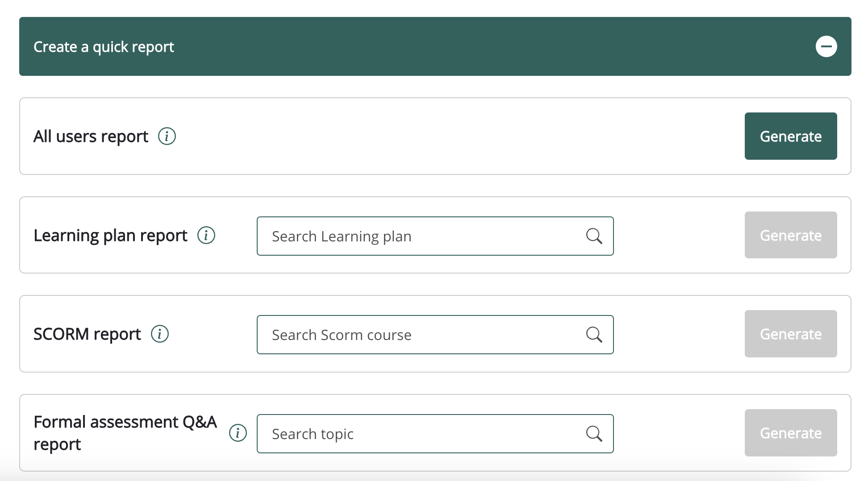Click the 'All users report' label
Screen dimensions: 868x481
click(91, 137)
